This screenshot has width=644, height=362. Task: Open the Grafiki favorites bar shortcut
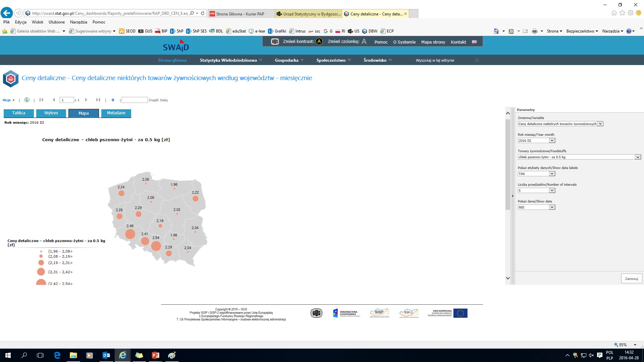[x=277, y=31]
